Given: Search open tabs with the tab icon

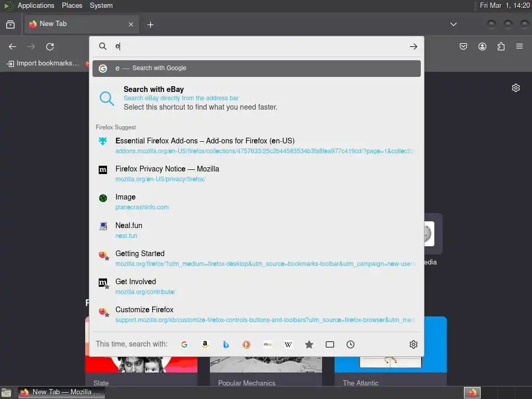Looking at the screenshot, I should [330, 344].
